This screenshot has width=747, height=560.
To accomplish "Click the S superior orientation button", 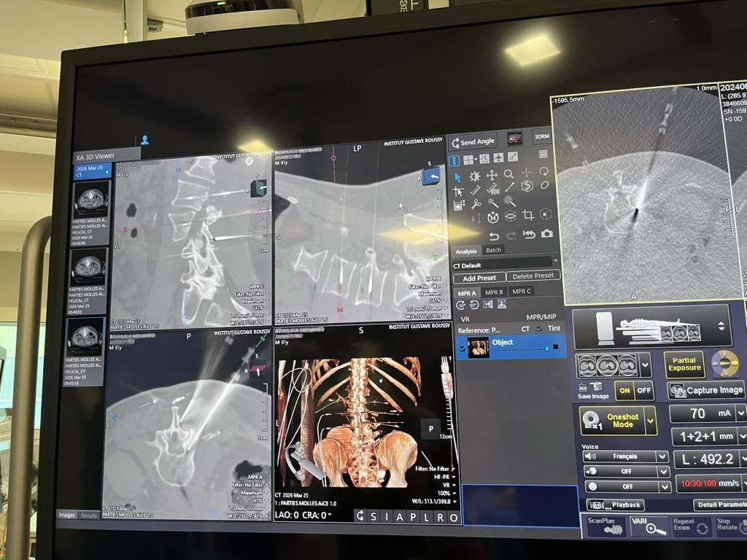I will (x=373, y=517).
